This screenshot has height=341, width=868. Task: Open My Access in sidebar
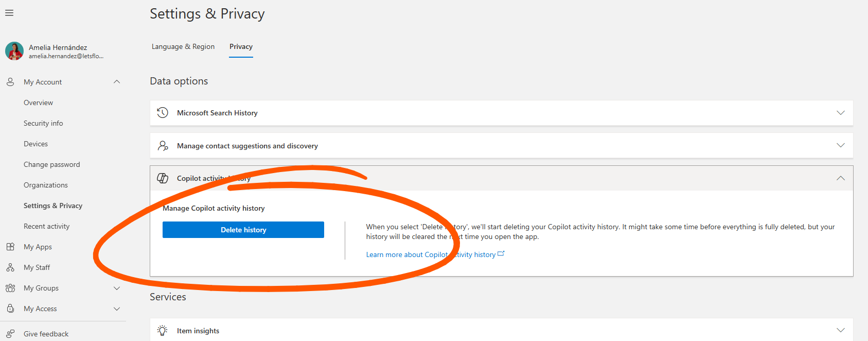(40, 309)
